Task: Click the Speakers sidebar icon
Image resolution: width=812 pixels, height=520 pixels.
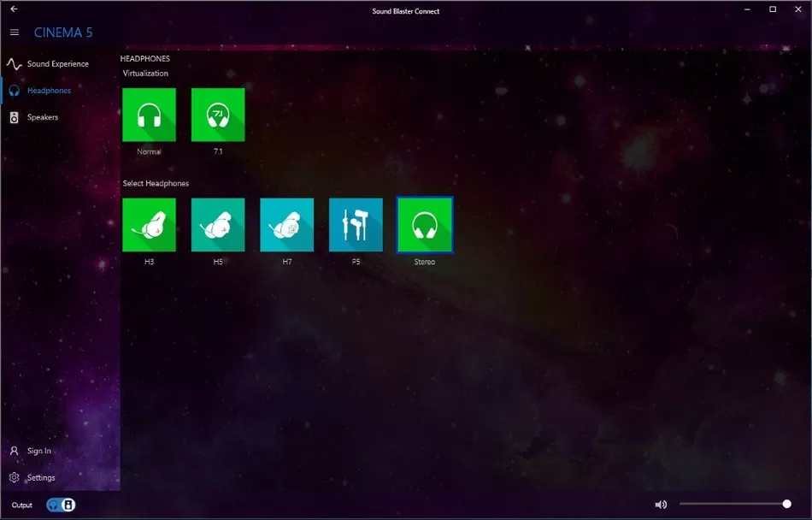Action: tap(14, 117)
